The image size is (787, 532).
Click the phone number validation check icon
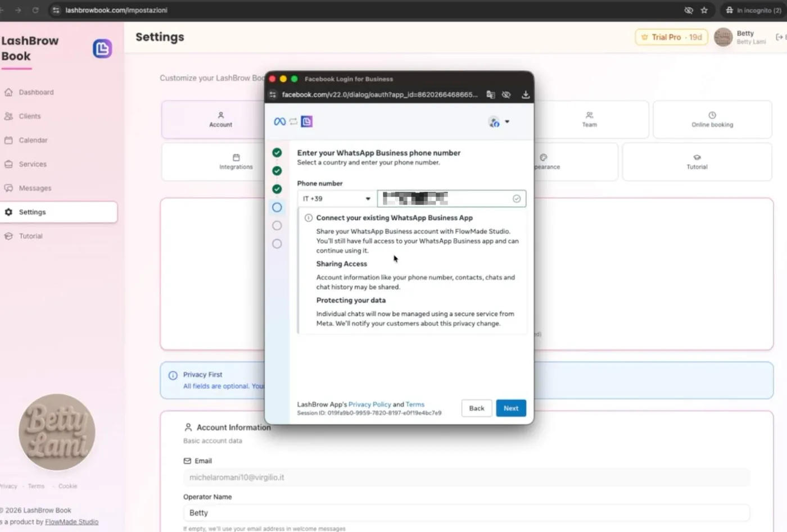tap(517, 199)
